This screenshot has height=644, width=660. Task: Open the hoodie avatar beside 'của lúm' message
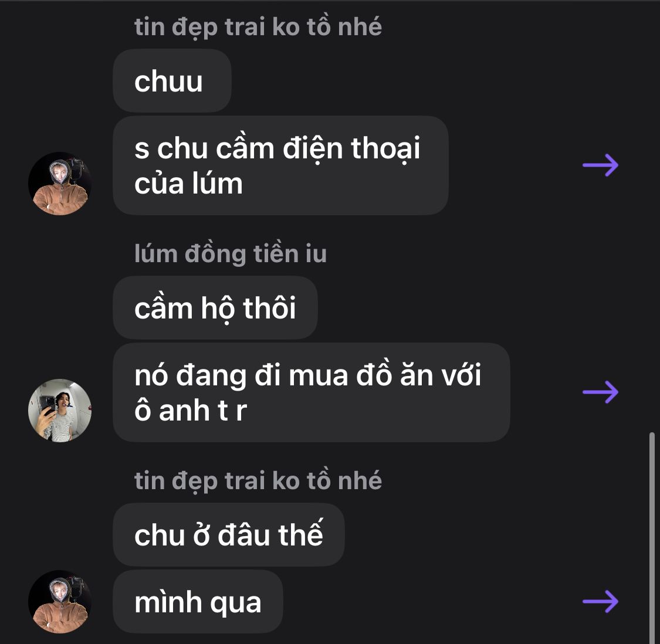[x=60, y=184]
